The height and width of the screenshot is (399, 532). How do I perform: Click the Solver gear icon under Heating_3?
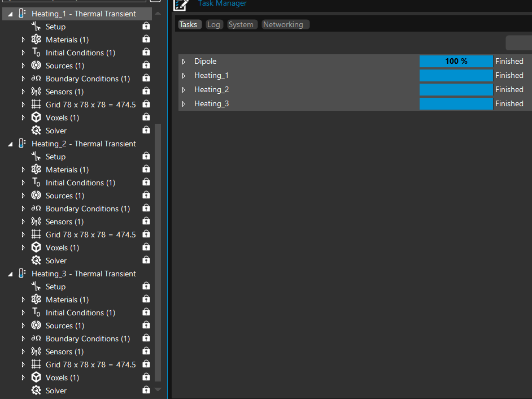point(36,391)
